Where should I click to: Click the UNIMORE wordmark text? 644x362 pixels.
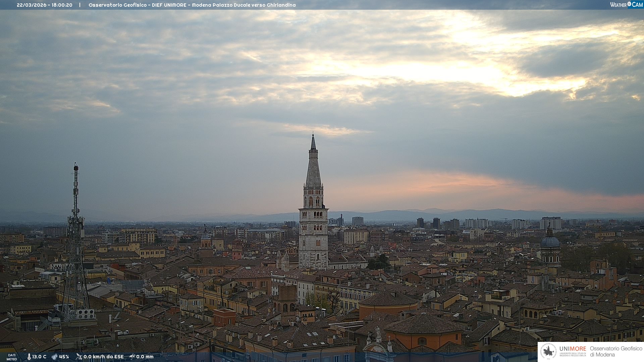point(573,349)
